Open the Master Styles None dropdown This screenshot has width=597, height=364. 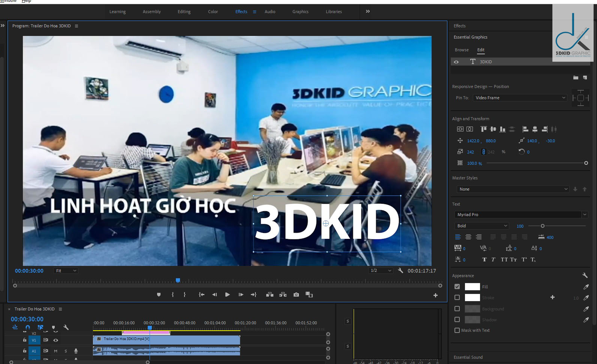coord(513,189)
